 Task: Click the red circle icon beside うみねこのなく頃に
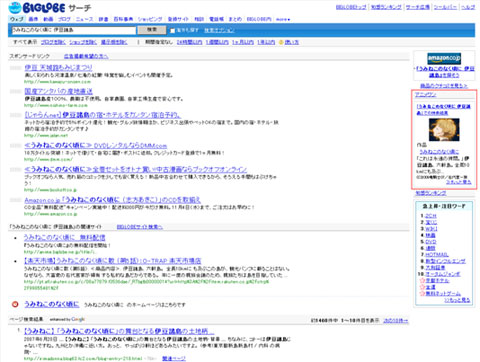point(15,304)
